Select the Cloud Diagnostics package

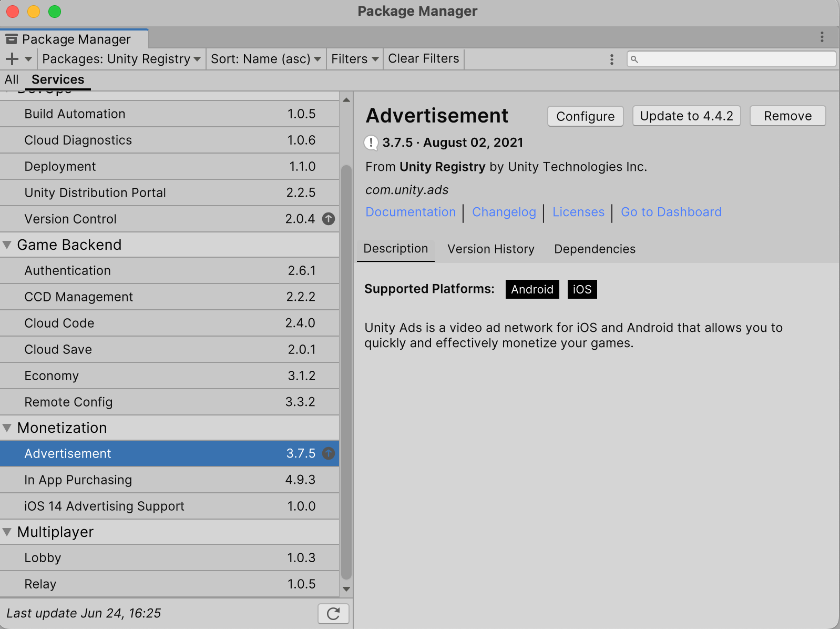tap(169, 140)
